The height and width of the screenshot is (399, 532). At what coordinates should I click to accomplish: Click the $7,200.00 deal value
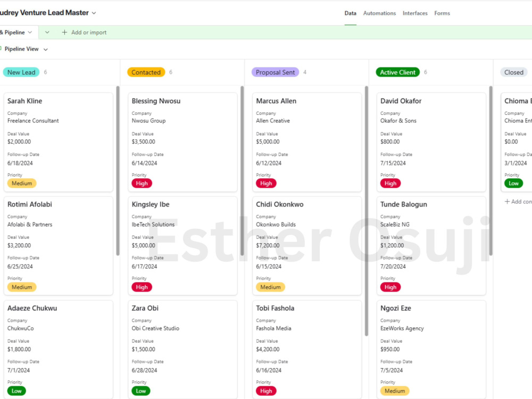pos(268,245)
